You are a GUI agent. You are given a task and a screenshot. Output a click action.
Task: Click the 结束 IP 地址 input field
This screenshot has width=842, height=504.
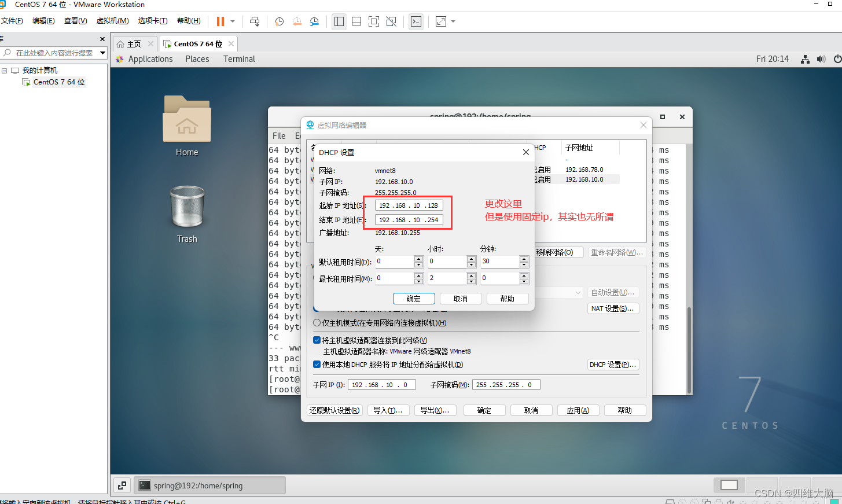point(409,220)
